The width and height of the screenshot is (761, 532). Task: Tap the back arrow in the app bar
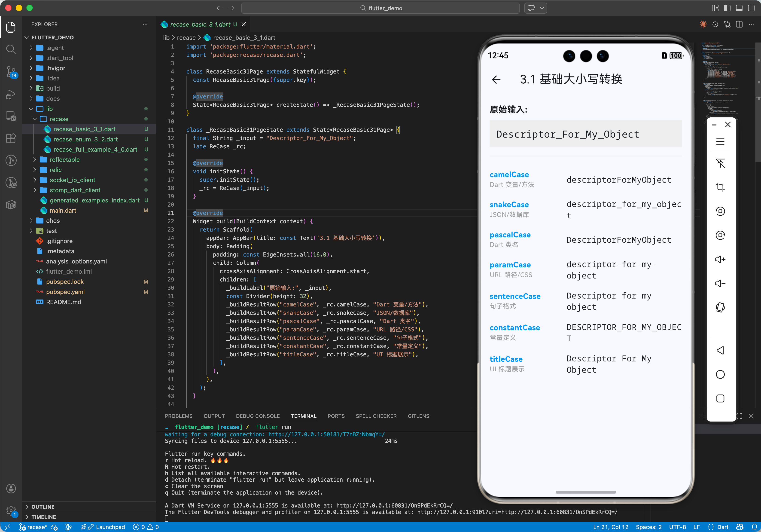[496, 79]
